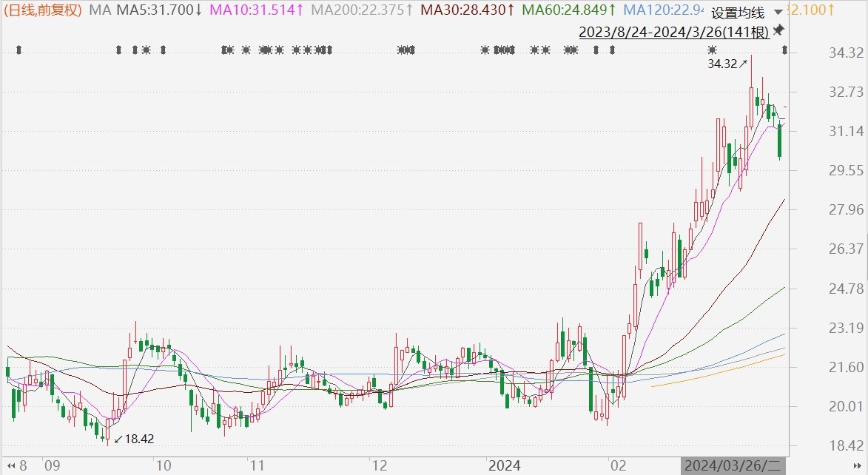The height and width of the screenshot is (475, 868).
Task: Click the 2024 year label on the time axis
Action: pos(504,465)
